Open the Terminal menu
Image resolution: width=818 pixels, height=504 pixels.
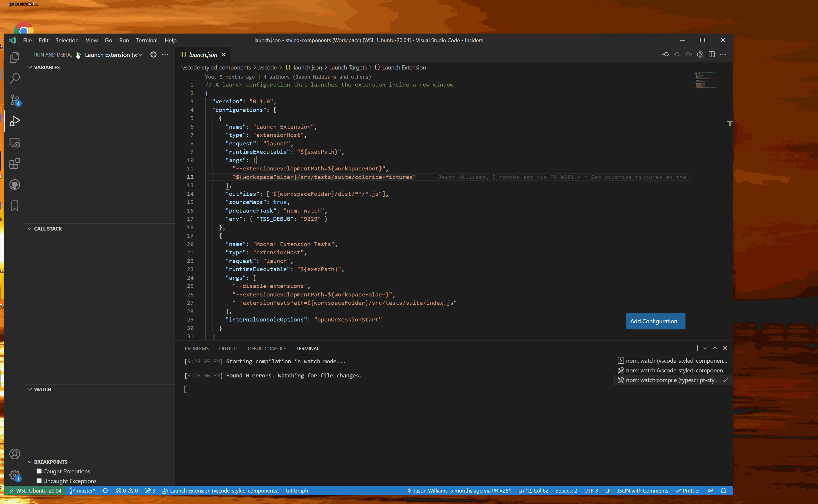[146, 40]
